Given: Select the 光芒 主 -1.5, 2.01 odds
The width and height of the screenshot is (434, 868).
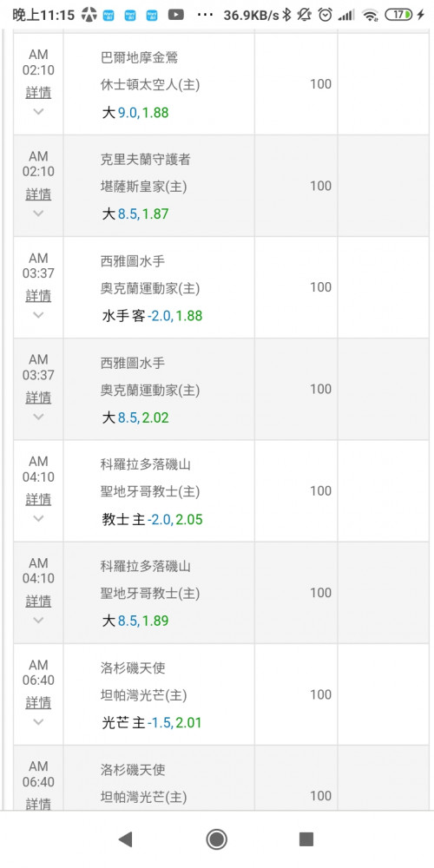Looking at the screenshot, I should [x=152, y=723].
